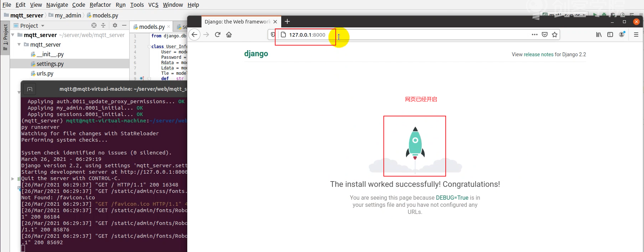
Task: Click terminal title mqtt@mqtt-virtual-machine
Action: pyautogui.click(x=123, y=89)
